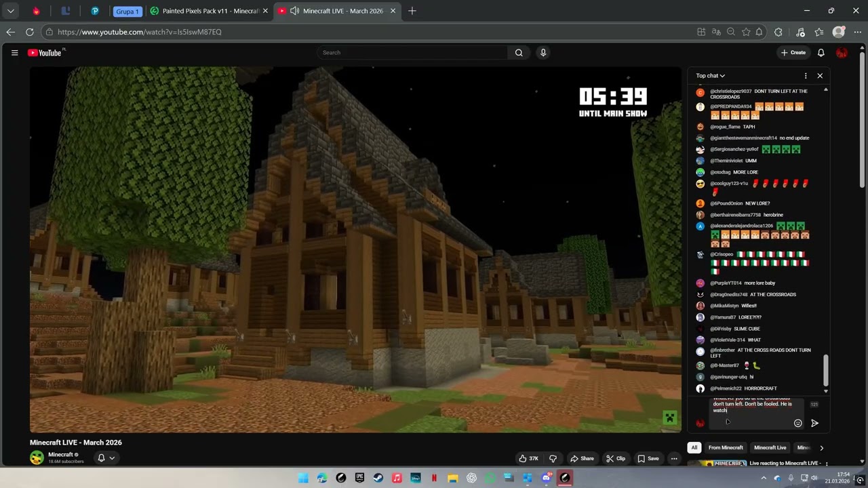Image resolution: width=868 pixels, height=488 pixels.
Task: Open notification bell dropdown for Minecraft channel
Action: point(106,458)
